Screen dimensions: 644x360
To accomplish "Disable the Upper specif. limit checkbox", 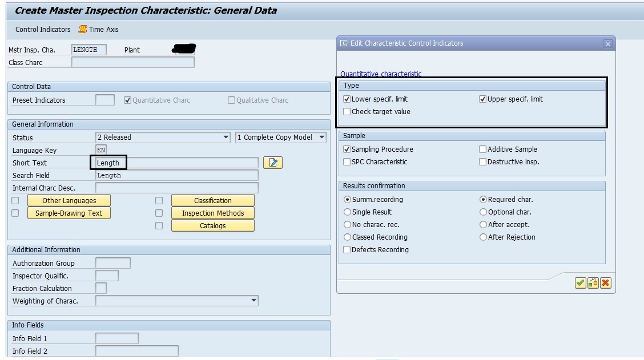I will click(482, 99).
